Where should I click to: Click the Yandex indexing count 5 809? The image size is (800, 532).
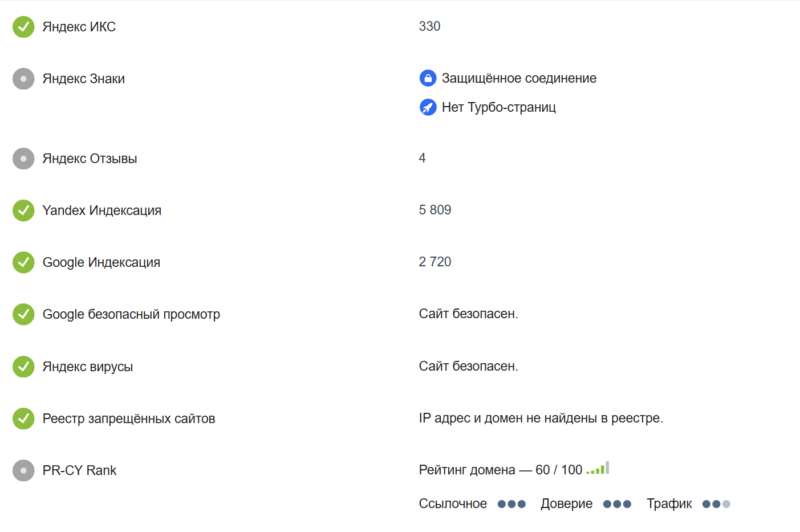pyautogui.click(x=435, y=210)
